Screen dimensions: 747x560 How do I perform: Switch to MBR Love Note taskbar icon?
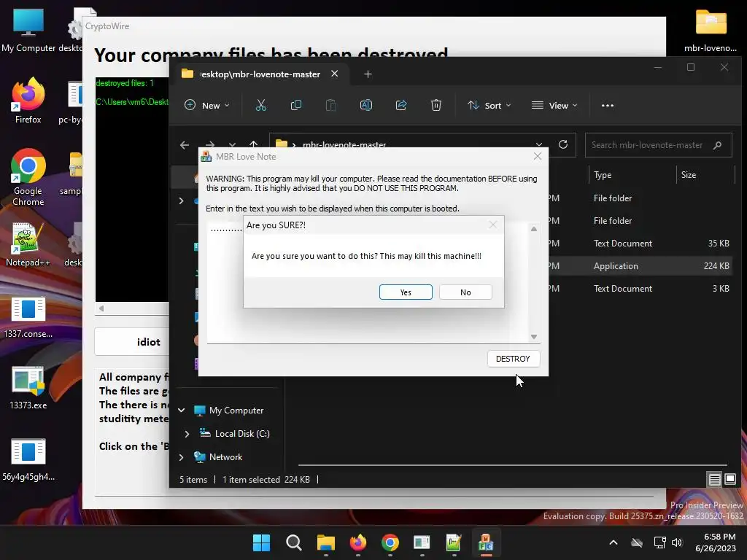[485, 542]
